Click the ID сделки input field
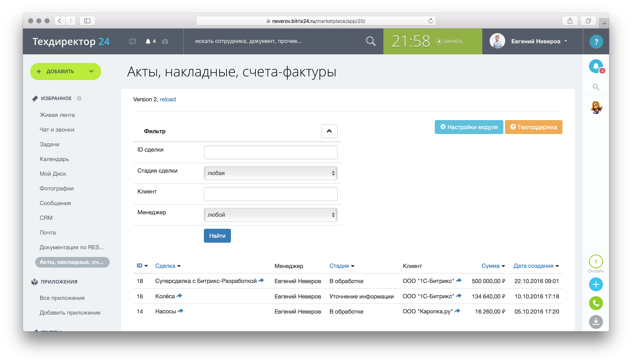 [270, 152]
